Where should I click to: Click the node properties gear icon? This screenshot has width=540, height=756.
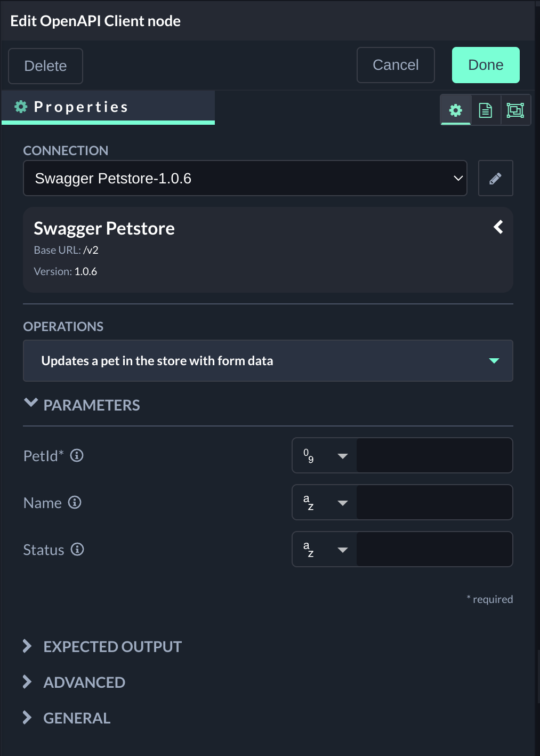click(x=456, y=110)
